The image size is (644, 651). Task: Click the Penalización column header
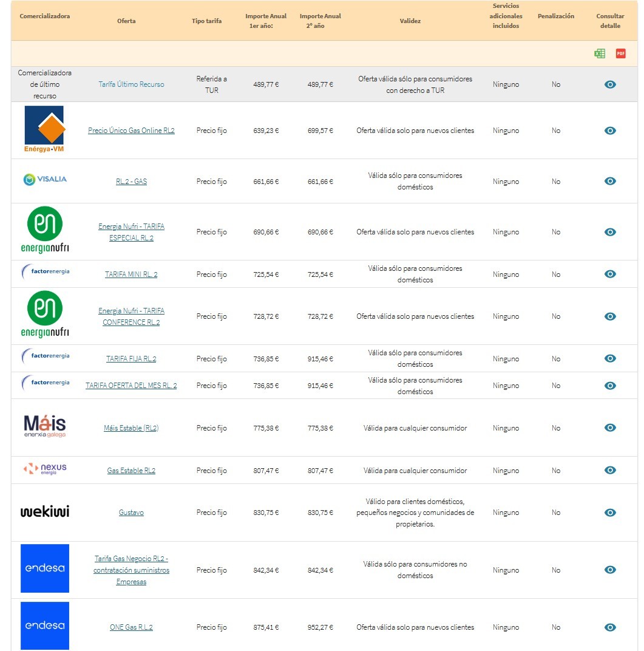(556, 16)
